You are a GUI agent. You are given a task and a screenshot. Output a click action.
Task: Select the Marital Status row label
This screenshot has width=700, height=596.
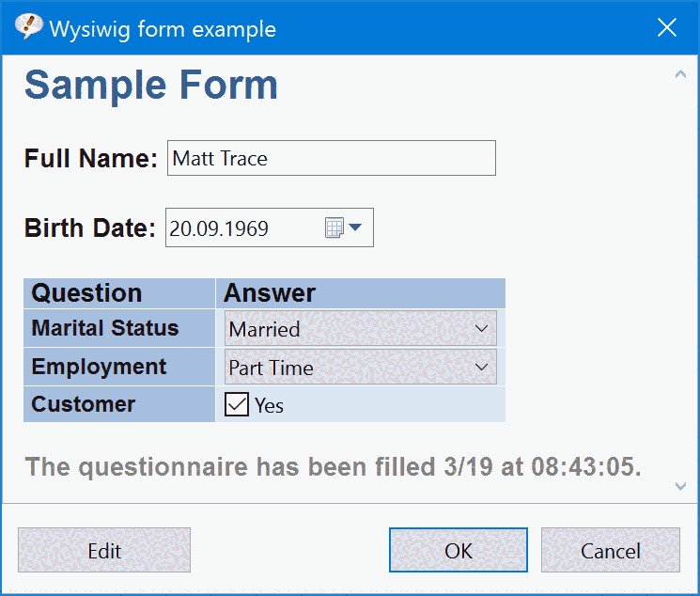pos(105,329)
